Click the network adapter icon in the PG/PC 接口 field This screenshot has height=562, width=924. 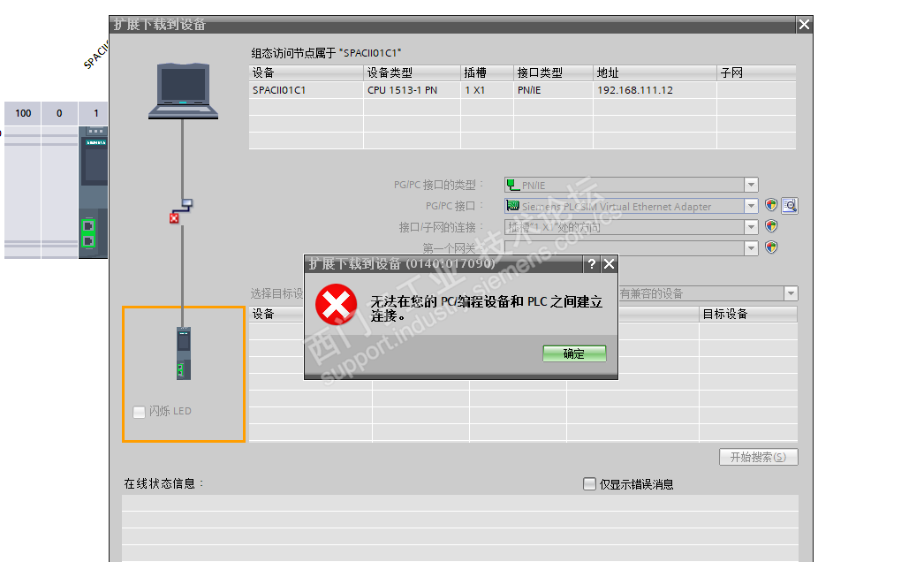pos(513,206)
